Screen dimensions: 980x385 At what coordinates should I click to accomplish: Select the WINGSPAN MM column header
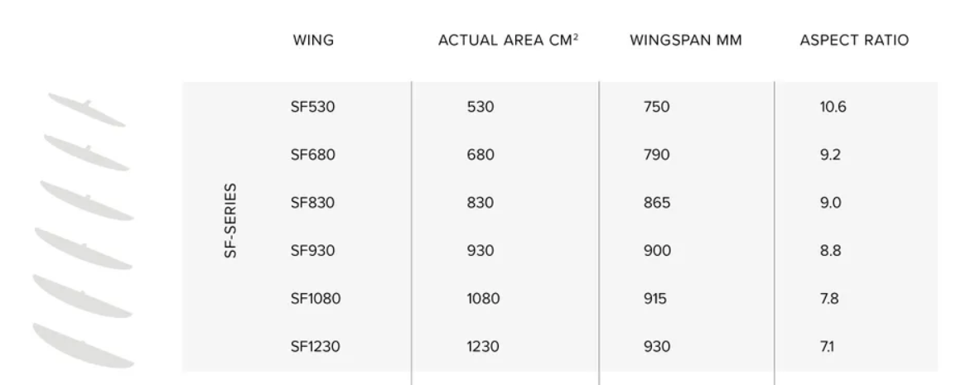coord(686,40)
